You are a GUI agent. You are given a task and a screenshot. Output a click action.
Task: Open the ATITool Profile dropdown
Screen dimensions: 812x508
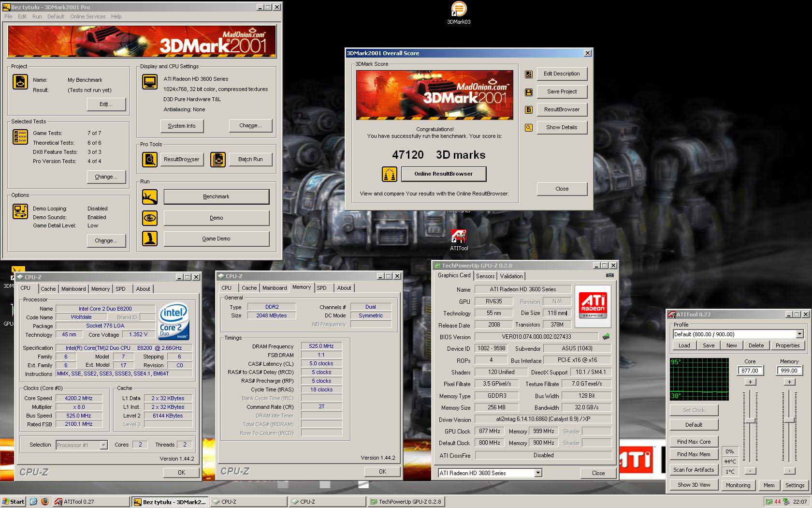(799, 334)
